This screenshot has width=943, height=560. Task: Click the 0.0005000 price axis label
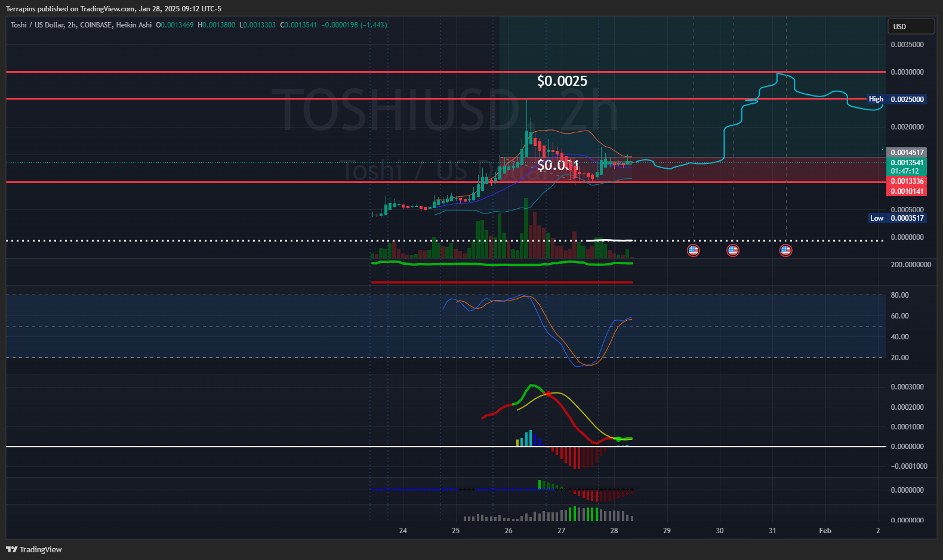(x=907, y=210)
